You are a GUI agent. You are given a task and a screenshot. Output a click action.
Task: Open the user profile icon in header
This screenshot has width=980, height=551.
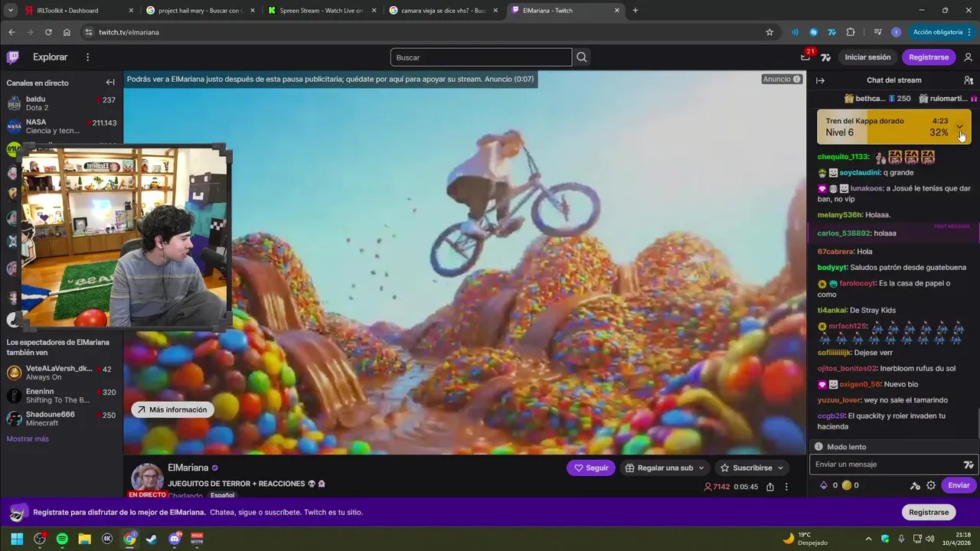969,57
